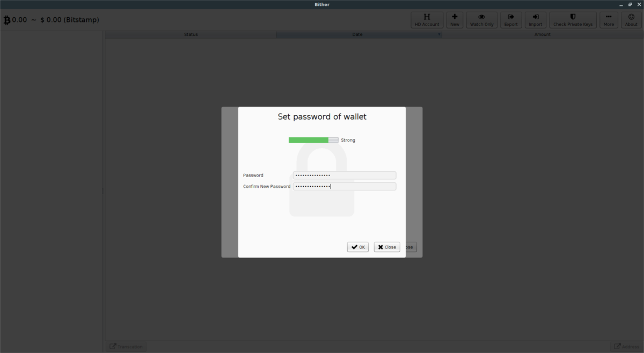Open the Address button at bottom right

[626, 347]
